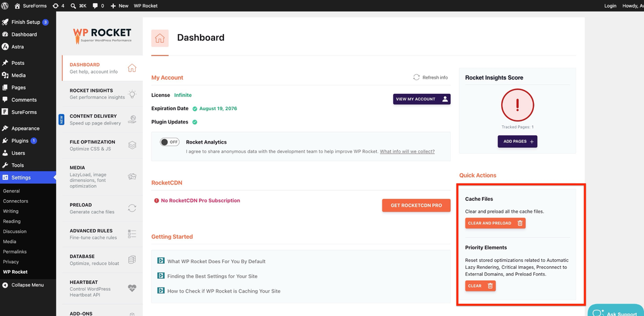644x316 pixels.
Task: Open General settings submenu
Action: pos(11,191)
